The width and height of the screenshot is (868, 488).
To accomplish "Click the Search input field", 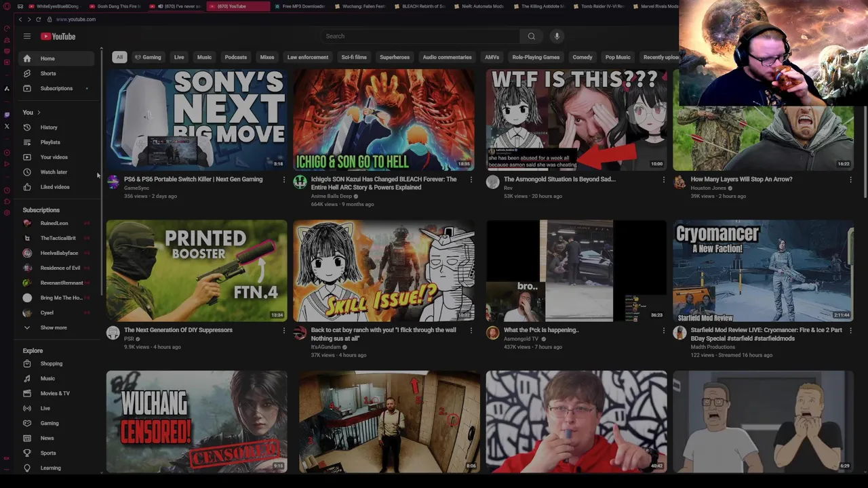I will point(420,36).
